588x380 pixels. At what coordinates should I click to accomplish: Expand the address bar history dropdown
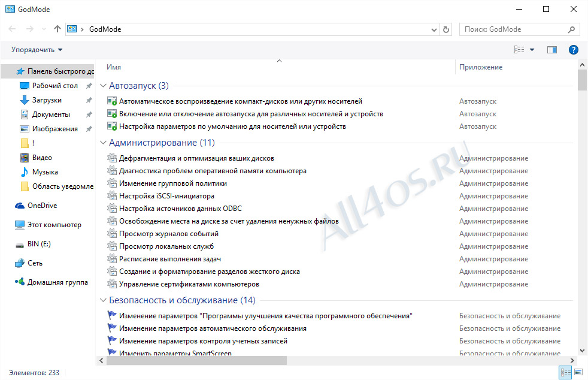tap(434, 29)
